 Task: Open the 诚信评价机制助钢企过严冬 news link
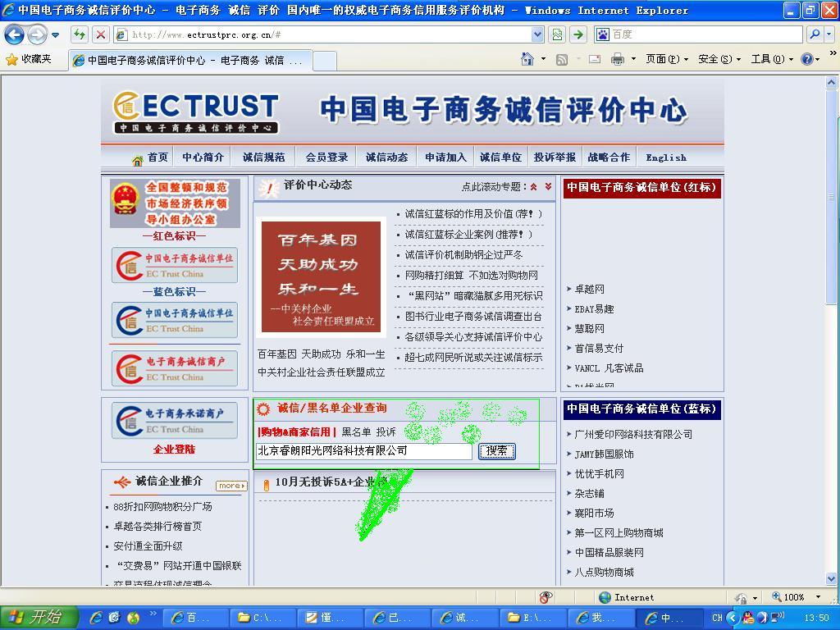pos(464,254)
